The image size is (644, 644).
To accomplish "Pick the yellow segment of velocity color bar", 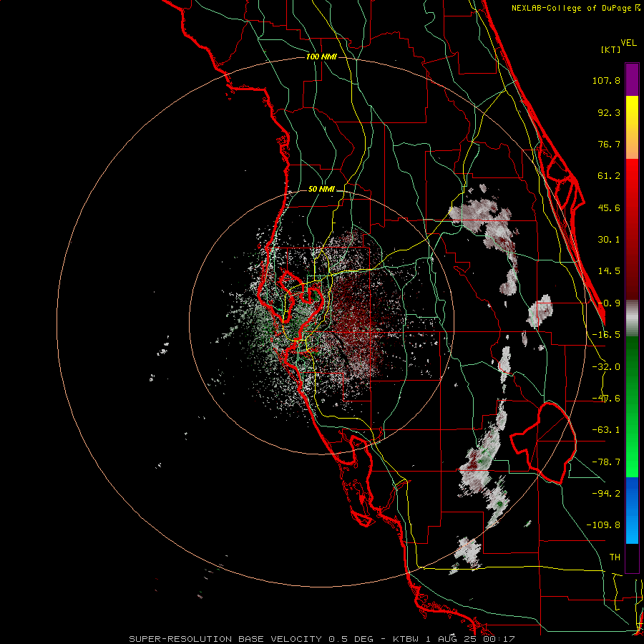I will pyautogui.click(x=632, y=111).
